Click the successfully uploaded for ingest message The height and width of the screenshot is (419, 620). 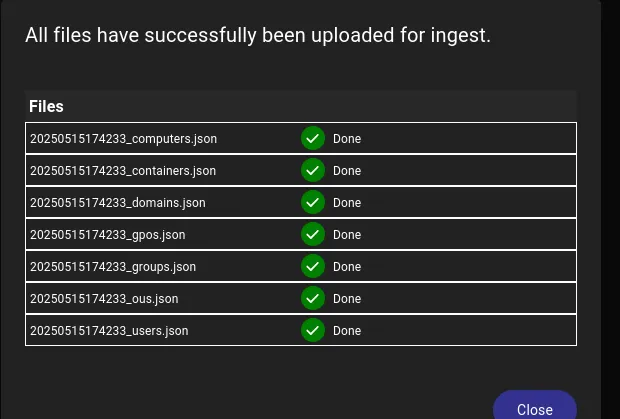tap(258, 36)
